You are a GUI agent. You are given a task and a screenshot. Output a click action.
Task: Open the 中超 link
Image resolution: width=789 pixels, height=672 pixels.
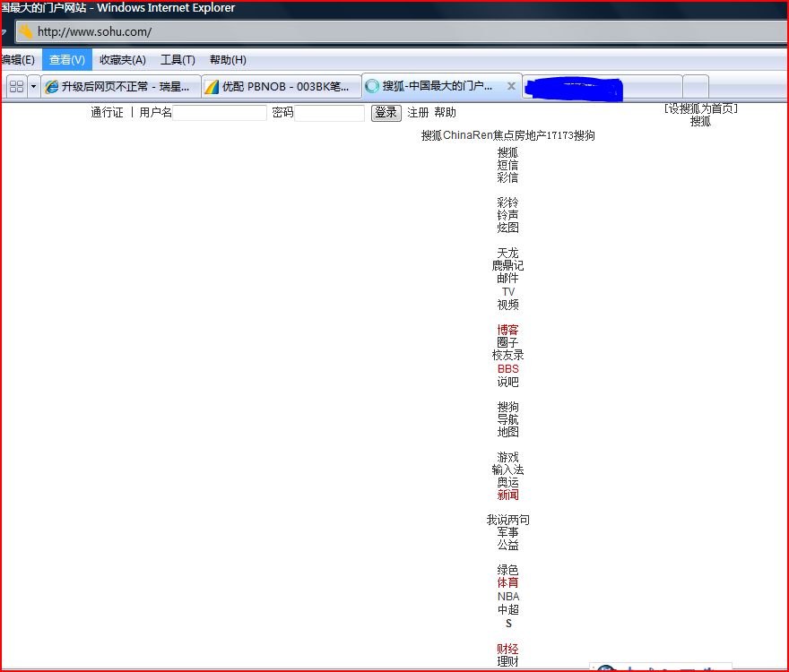(x=507, y=610)
